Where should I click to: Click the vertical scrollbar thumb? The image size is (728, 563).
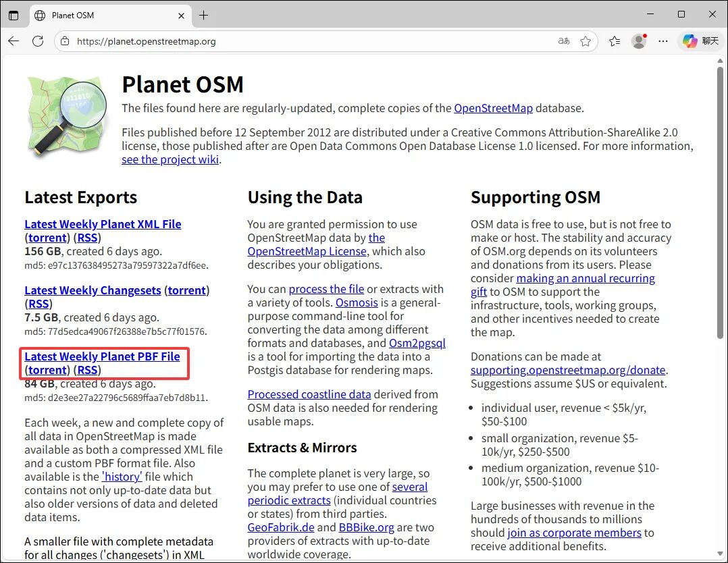tap(720, 203)
